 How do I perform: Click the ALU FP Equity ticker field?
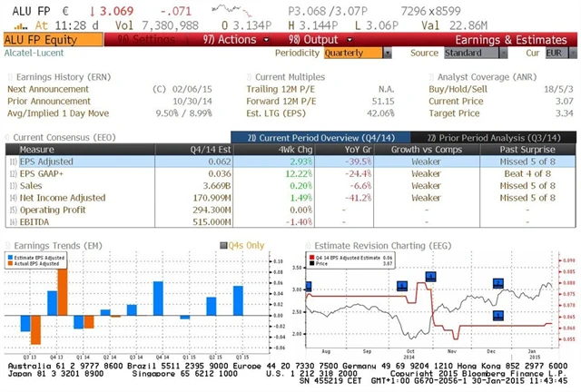45,40
